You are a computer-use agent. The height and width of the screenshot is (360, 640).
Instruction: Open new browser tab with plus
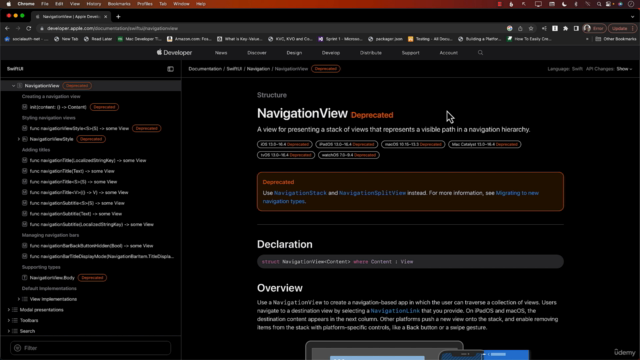tap(118, 17)
